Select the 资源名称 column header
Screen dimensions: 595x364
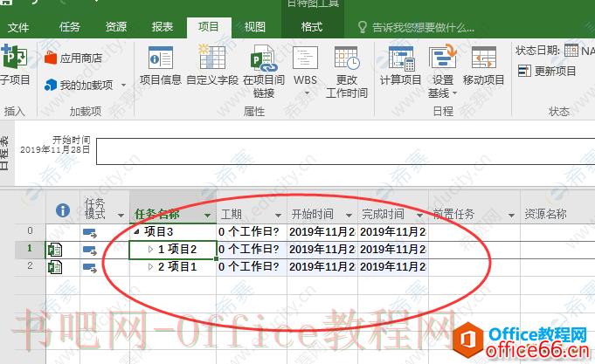(557, 207)
